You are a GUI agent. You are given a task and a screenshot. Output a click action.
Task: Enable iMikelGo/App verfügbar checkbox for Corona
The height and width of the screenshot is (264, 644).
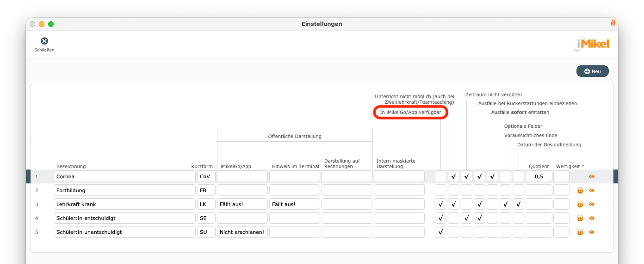click(x=441, y=176)
